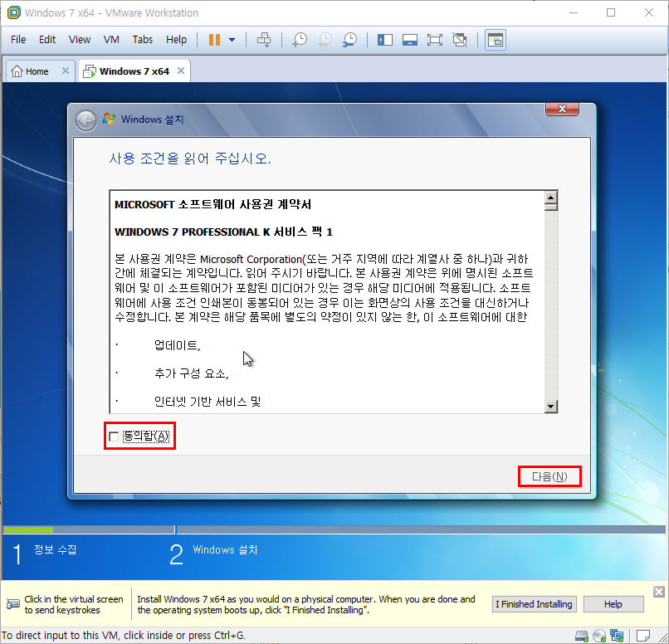Open the power options dropdown arrow
This screenshot has height=644, width=669.
pos(232,40)
